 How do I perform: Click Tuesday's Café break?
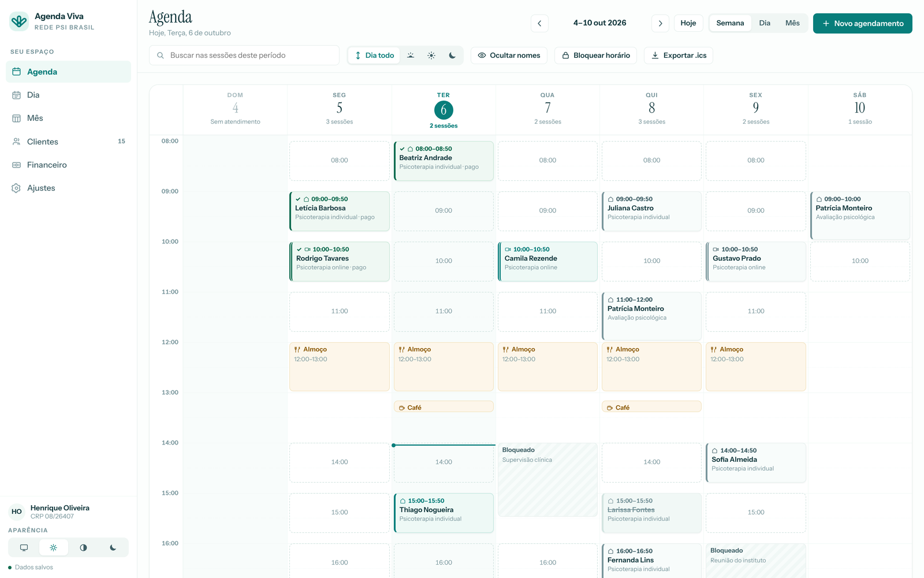(444, 407)
